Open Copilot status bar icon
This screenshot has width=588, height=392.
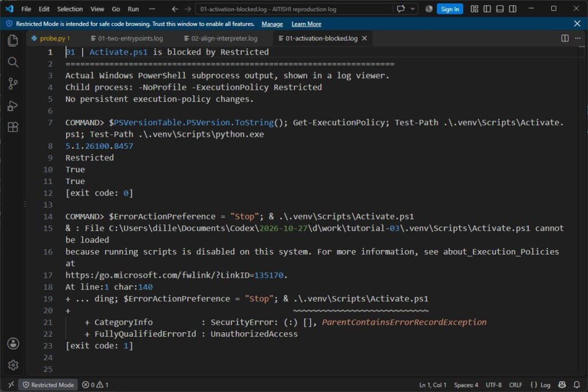[x=562, y=385]
